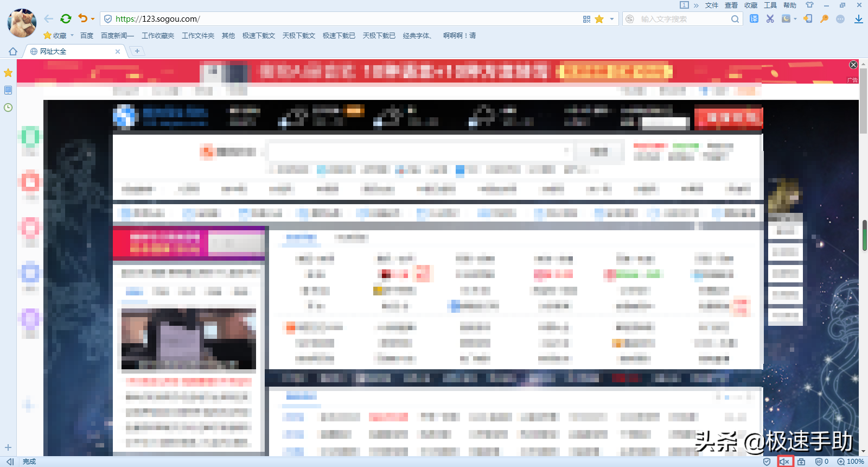
Task: Expand the dropdown beside the bookmark star
Action: pyautogui.click(x=612, y=19)
